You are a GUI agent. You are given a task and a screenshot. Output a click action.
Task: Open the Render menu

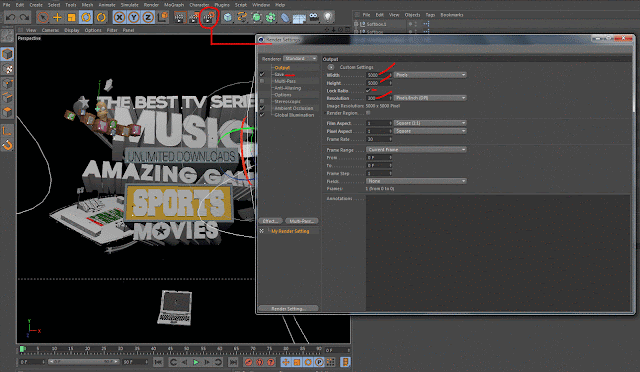(151, 5)
